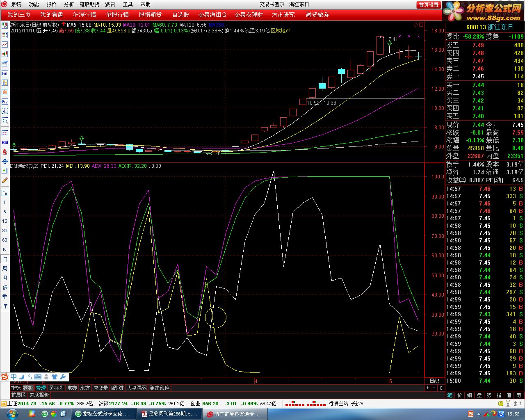Image resolution: width=525 pixels, height=420 pixels.
Task: Expand the 扩展区 panel
Action: click(18, 395)
